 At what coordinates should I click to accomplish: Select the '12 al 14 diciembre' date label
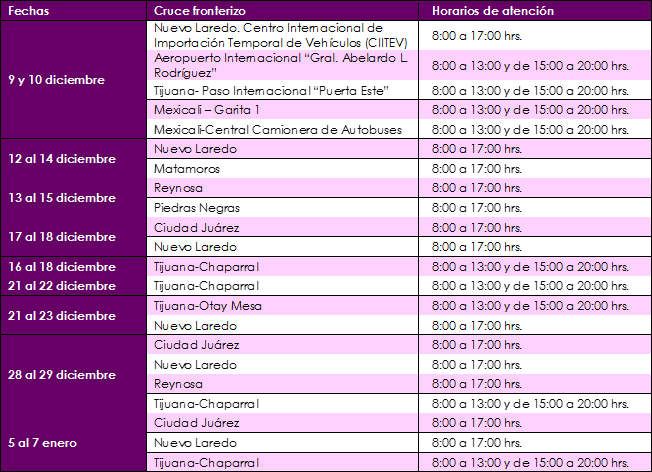coord(62,159)
